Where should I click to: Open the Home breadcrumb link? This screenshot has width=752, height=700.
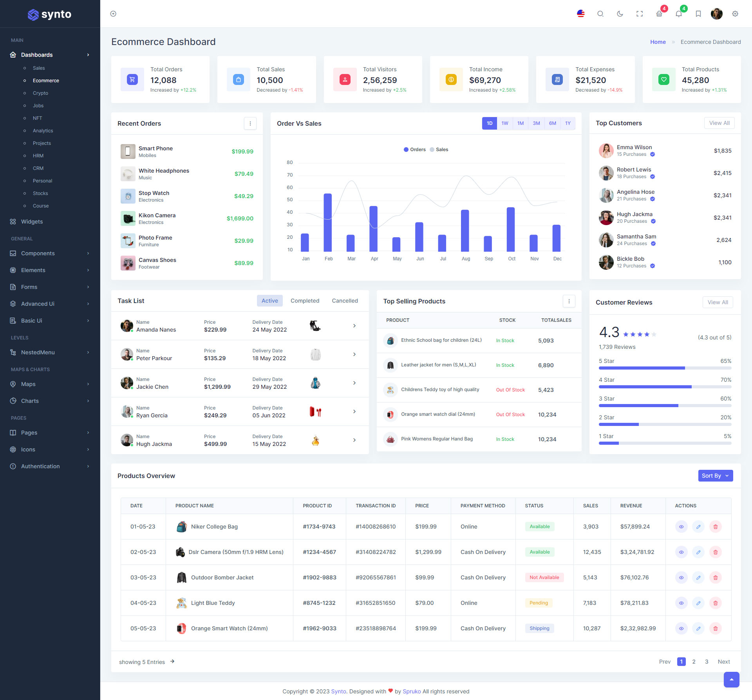click(658, 42)
